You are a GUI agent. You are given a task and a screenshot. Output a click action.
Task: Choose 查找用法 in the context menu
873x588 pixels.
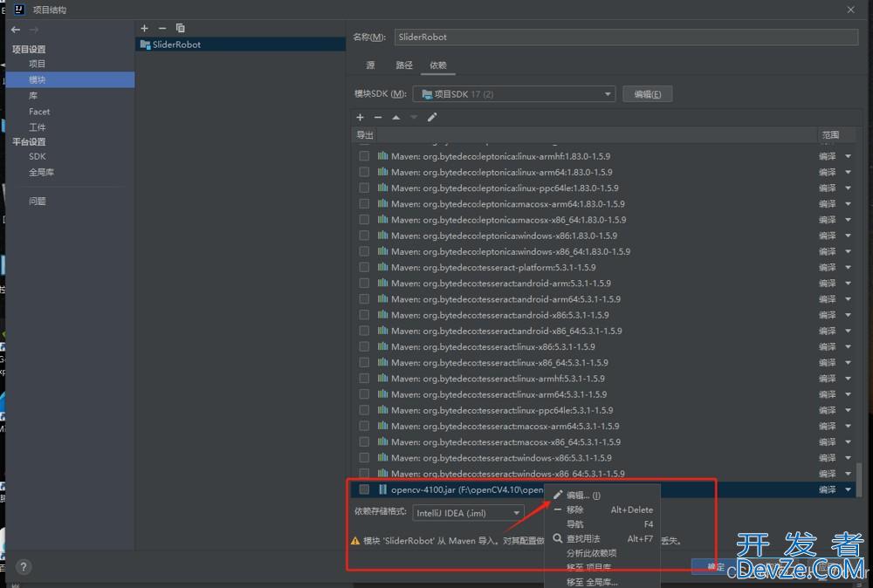click(x=602, y=538)
